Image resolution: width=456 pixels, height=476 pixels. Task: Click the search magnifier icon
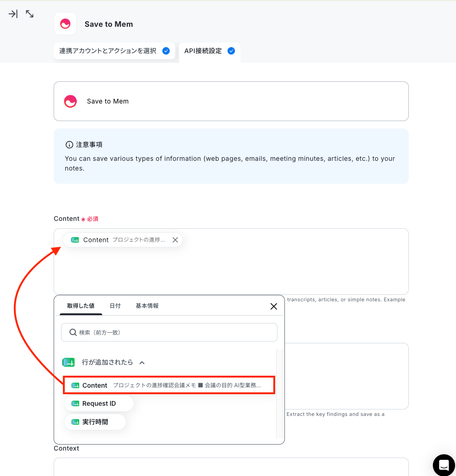tap(73, 332)
